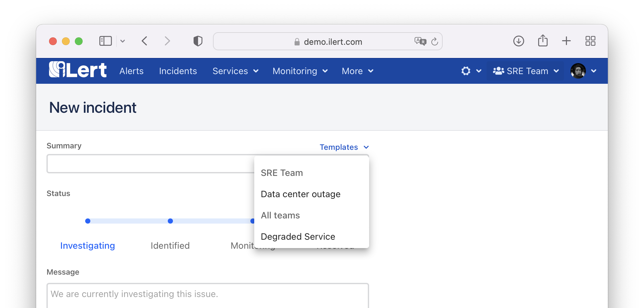Expand the SRE Team switcher chevron

point(556,71)
